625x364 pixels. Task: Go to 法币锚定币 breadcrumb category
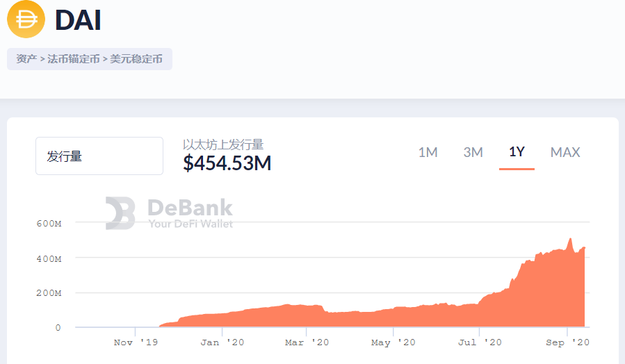tap(73, 59)
